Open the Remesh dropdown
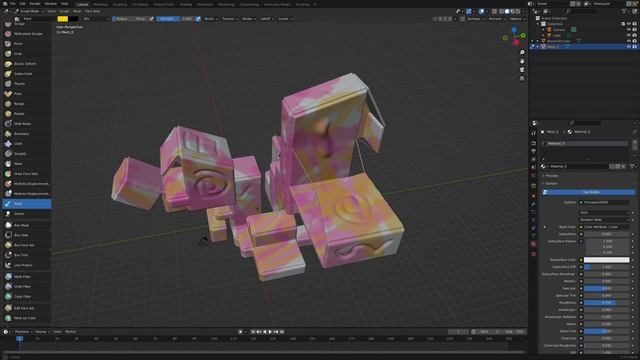Screen dimensions: 640x360 496,19
